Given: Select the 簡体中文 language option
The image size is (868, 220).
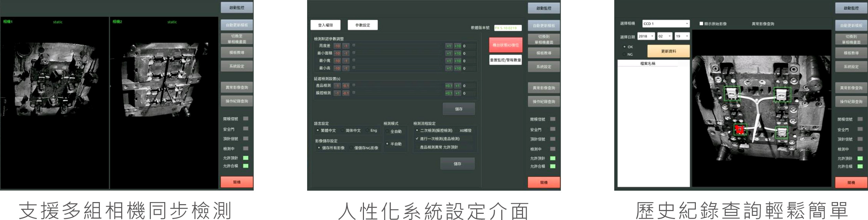Looking at the screenshot, I should click(343, 130).
